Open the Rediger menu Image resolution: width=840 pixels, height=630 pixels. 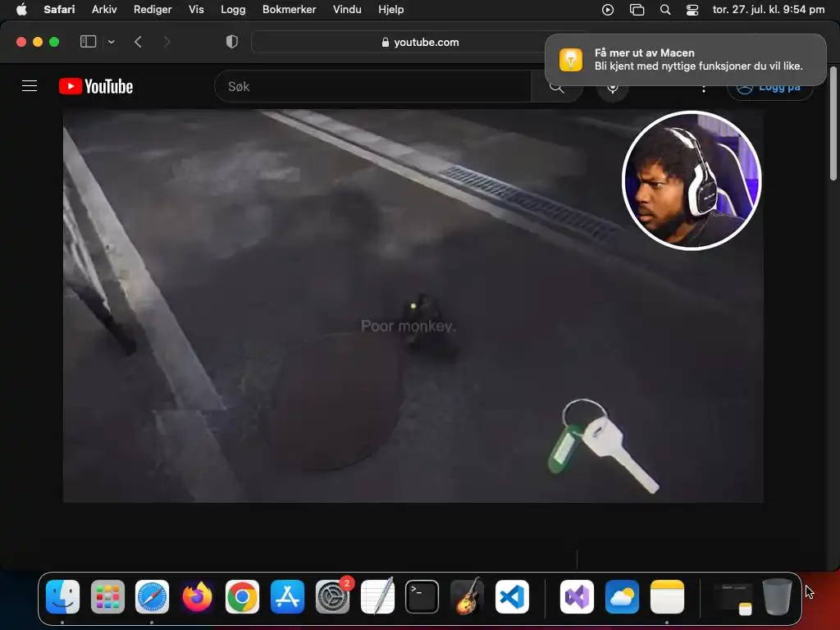(153, 9)
